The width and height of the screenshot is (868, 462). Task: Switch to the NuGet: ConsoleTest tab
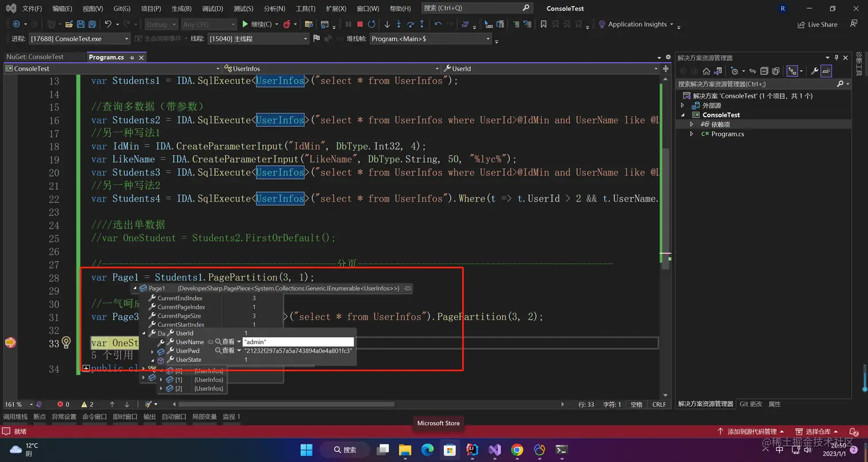tap(34, 57)
